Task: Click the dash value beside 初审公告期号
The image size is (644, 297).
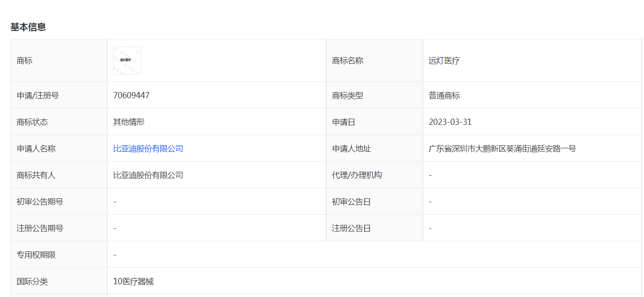Action: [115, 202]
